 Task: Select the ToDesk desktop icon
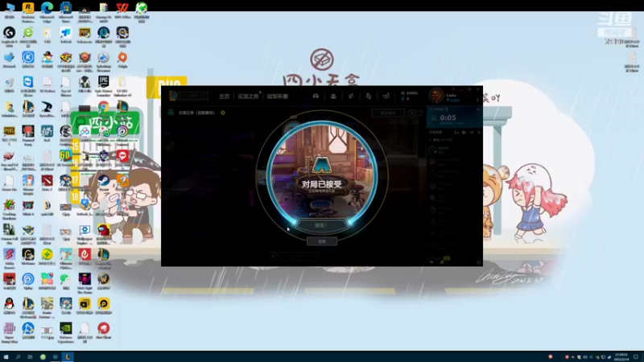66,35
